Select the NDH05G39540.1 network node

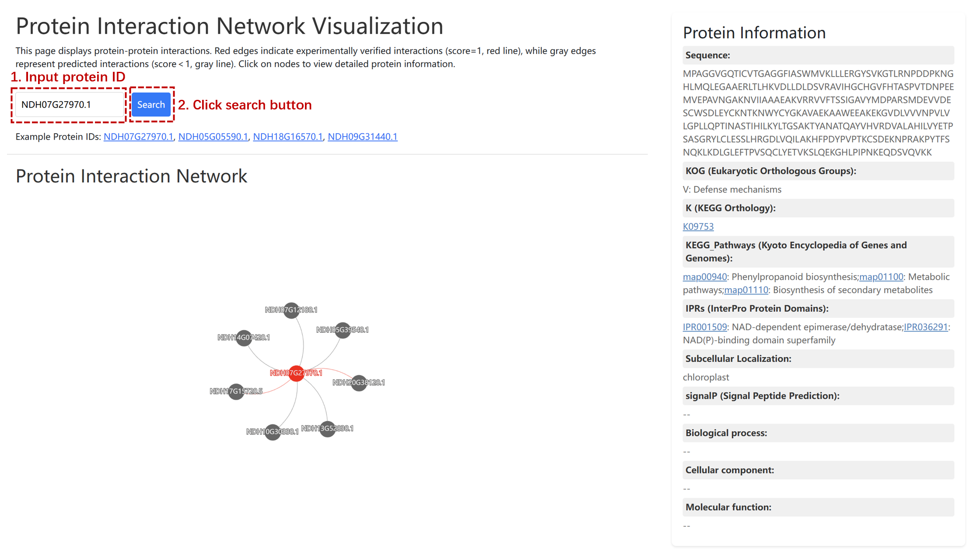(x=343, y=330)
